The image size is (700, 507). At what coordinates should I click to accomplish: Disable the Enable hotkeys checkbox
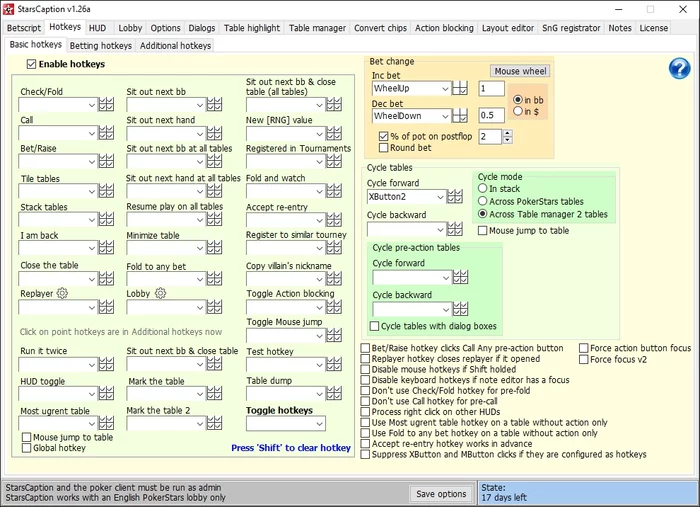32,65
